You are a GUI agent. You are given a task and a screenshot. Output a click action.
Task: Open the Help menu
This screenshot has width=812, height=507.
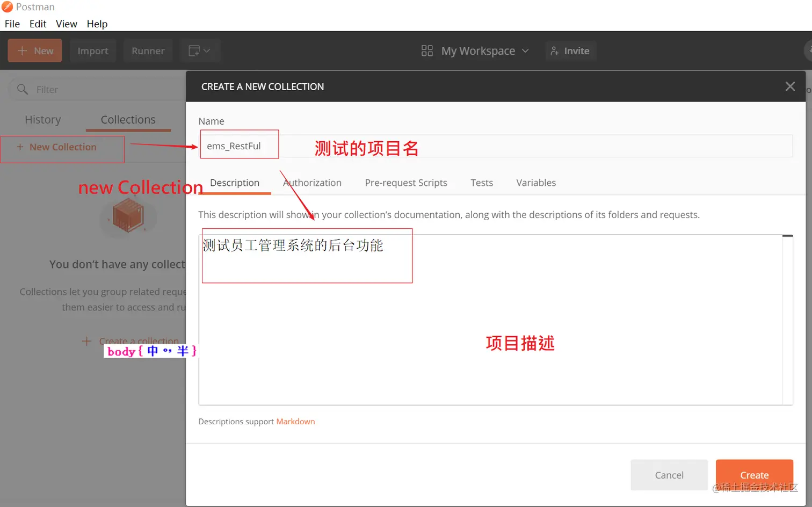click(x=97, y=24)
